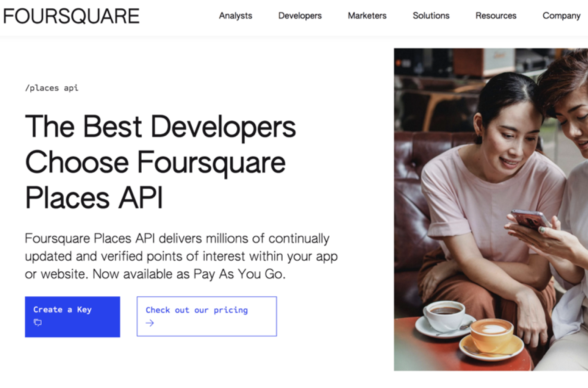Click the 'Places API' last headline line
This screenshot has width=588, height=388.
[x=94, y=197]
